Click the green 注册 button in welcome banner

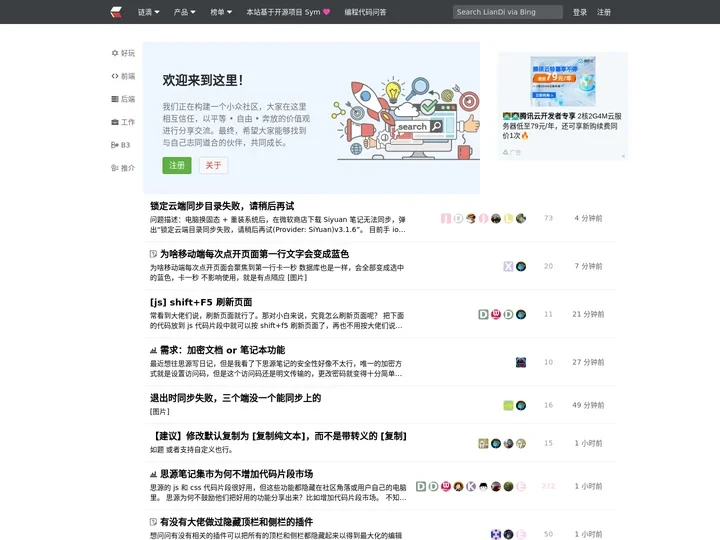click(177, 165)
